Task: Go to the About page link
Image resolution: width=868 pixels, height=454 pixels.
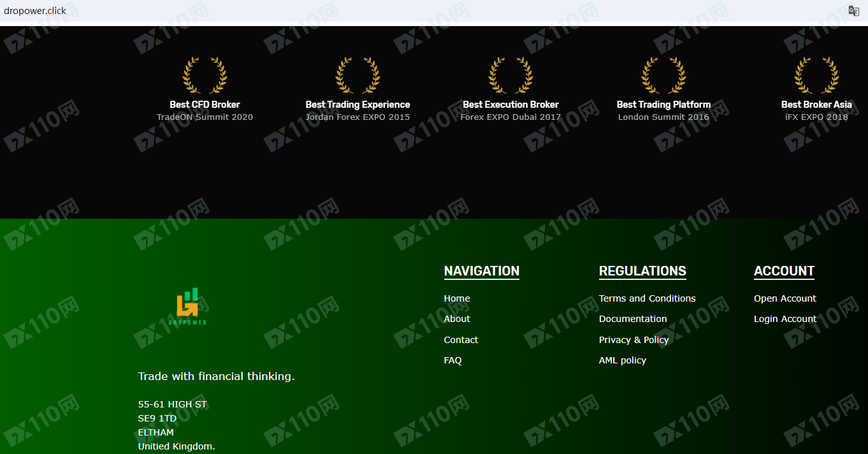Action: click(x=457, y=319)
